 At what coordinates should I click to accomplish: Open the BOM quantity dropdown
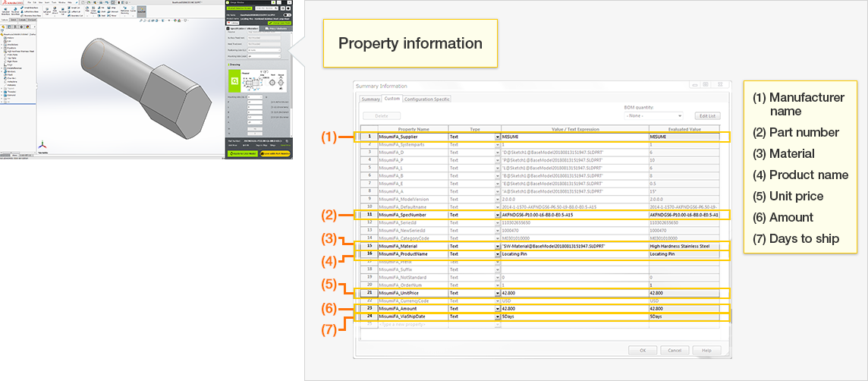point(653,115)
